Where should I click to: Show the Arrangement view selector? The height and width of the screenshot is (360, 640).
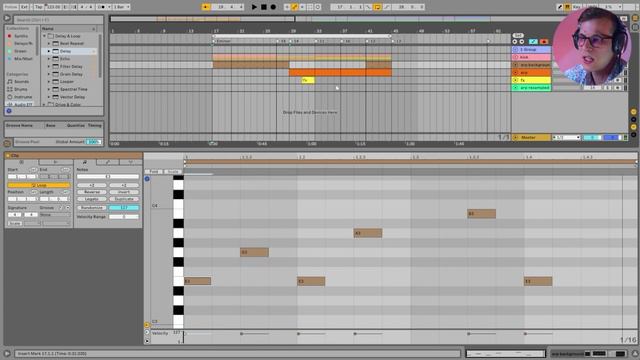pyautogui.click(x=635, y=18)
